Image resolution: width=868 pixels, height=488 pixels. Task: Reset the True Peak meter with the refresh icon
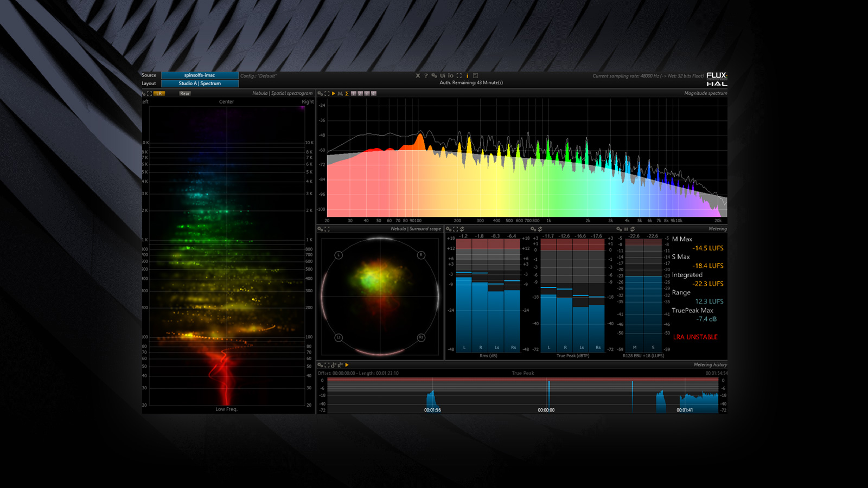540,229
